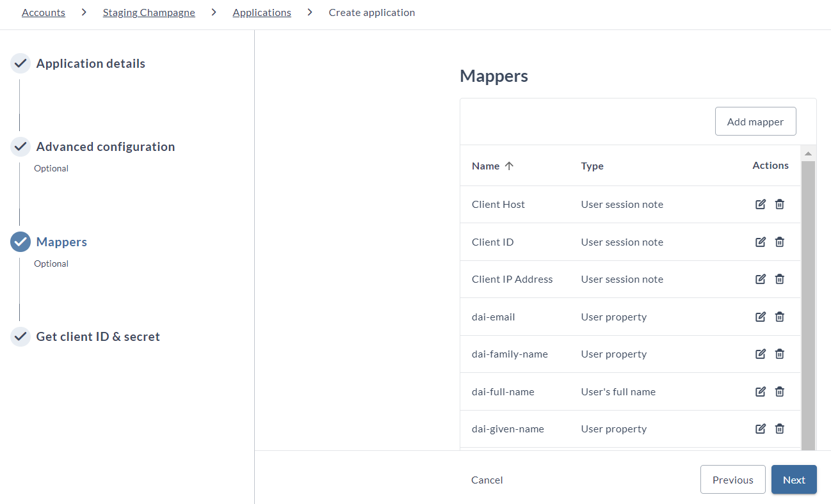Click the Application details step checkmark

tap(20, 63)
